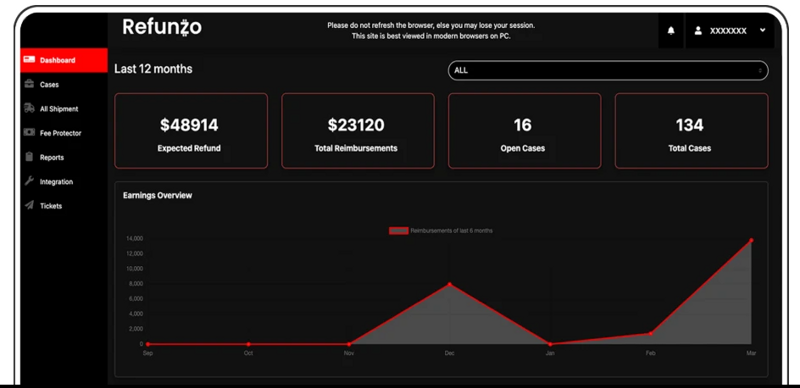Open the Dashboard sidebar item
Viewport: 800px width, 388px height.
[x=64, y=60]
